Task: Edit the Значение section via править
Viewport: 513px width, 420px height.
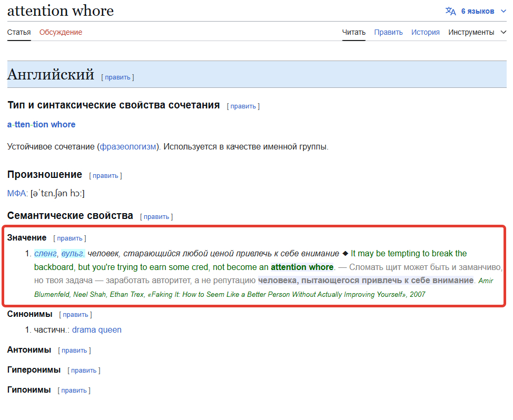Action: click(x=70, y=238)
